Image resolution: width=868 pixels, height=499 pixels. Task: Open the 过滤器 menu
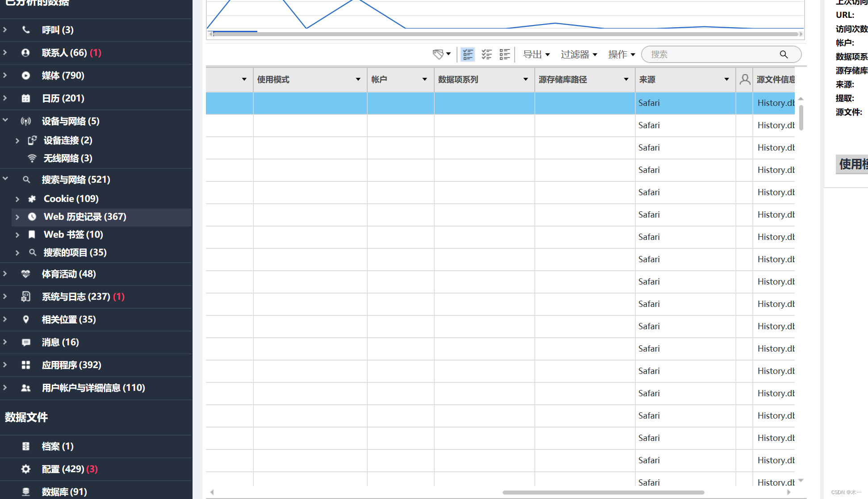[x=579, y=54]
